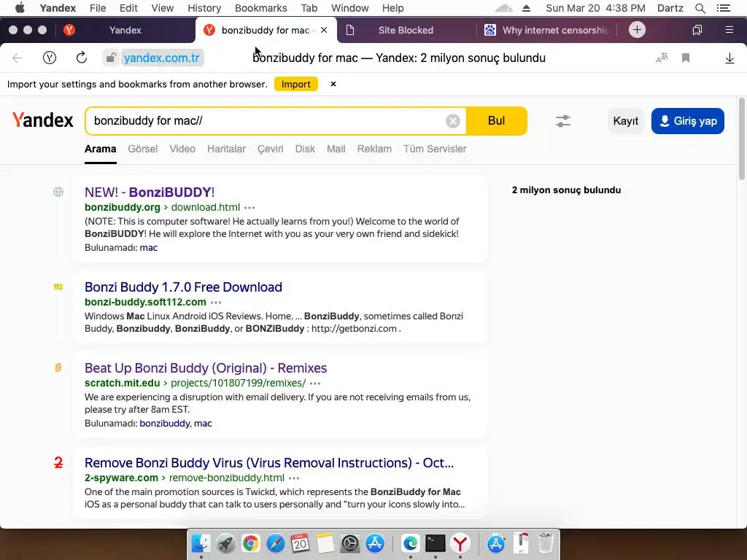
Task: Switch to the Yandex tab
Action: coord(125,30)
